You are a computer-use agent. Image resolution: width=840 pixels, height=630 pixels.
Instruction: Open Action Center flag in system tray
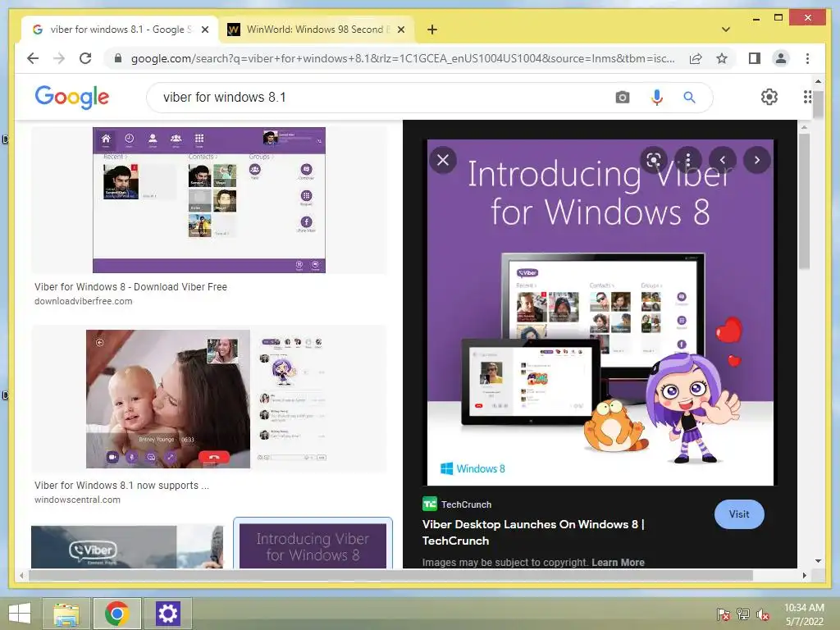pyautogui.click(x=724, y=614)
